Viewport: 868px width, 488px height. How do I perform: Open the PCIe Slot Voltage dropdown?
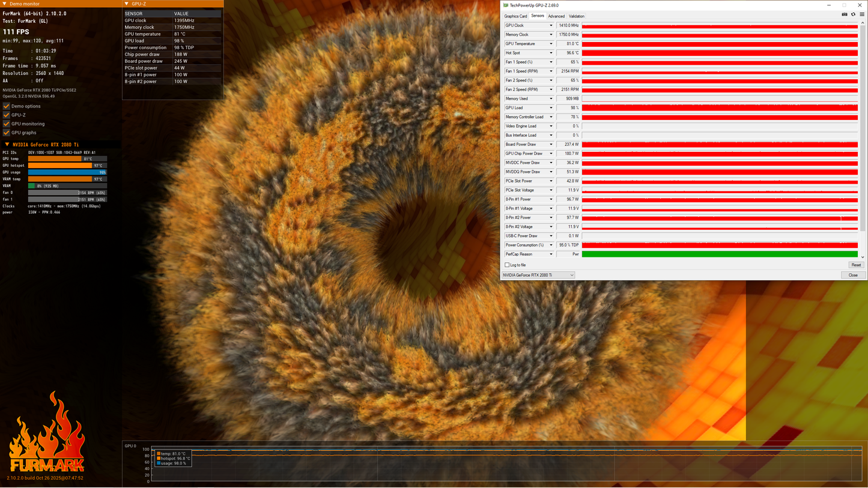point(551,190)
